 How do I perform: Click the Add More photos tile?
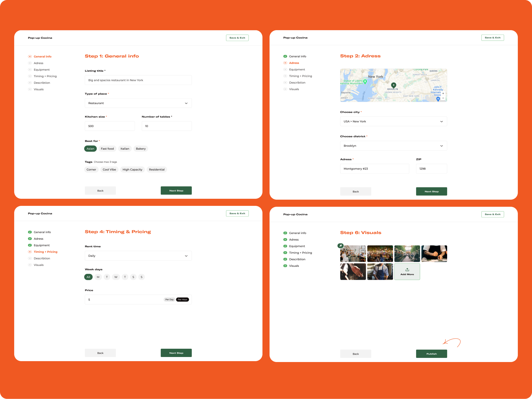click(407, 272)
